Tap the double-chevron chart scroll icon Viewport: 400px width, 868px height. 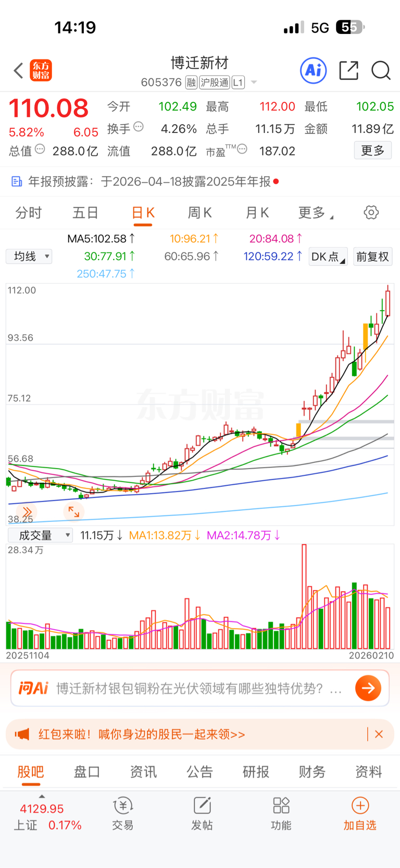click(x=27, y=511)
